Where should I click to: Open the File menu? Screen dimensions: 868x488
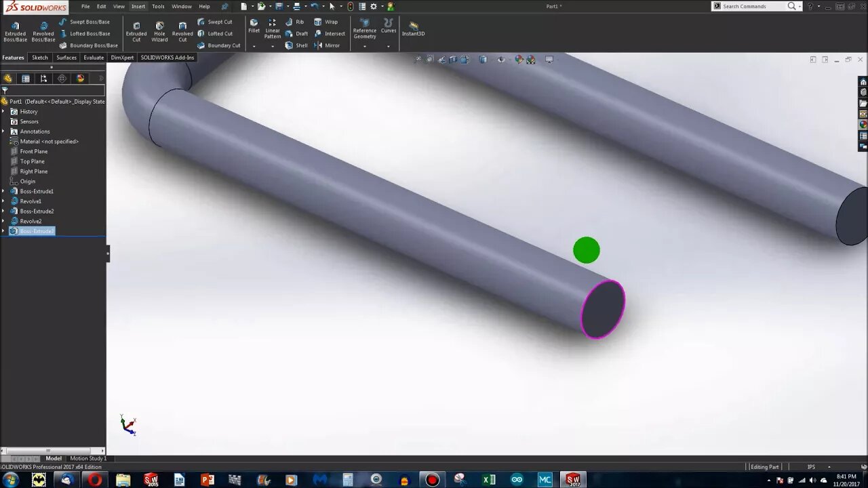tap(85, 6)
